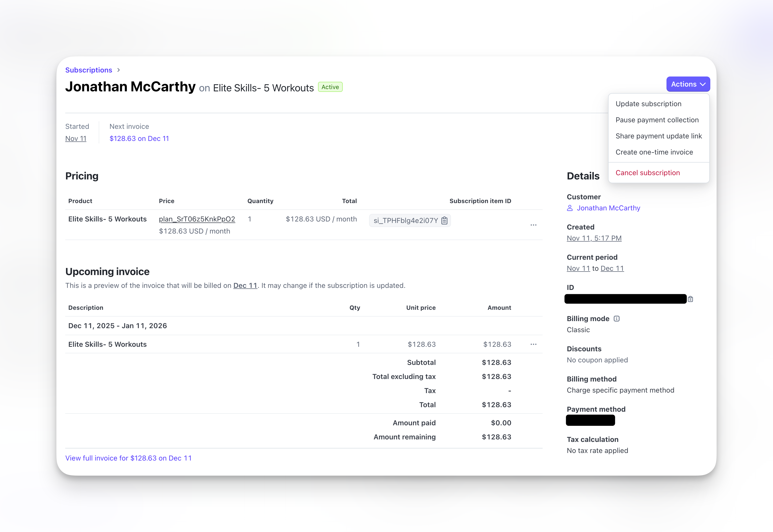Select Share payment update link option
The width and height of the screenshot is (773, 532).
[x=659, y=136]
